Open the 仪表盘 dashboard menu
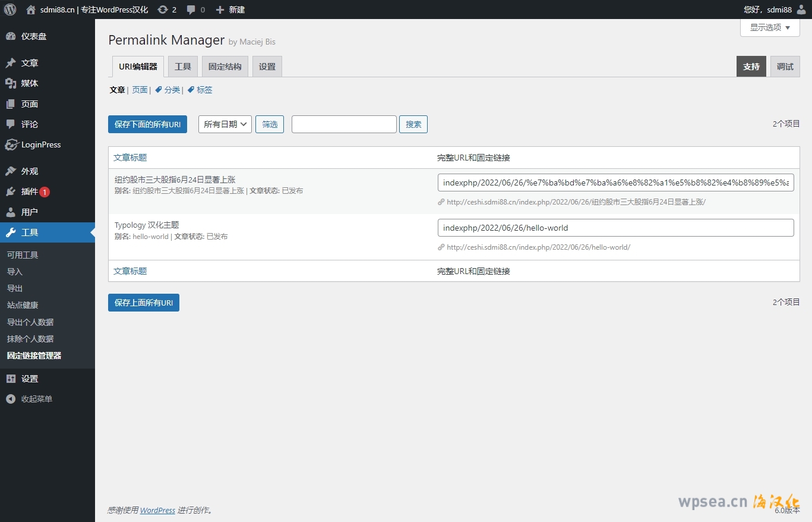Image resolution: width=812 pixels, height=522 pixels. (x=33, y=36)
